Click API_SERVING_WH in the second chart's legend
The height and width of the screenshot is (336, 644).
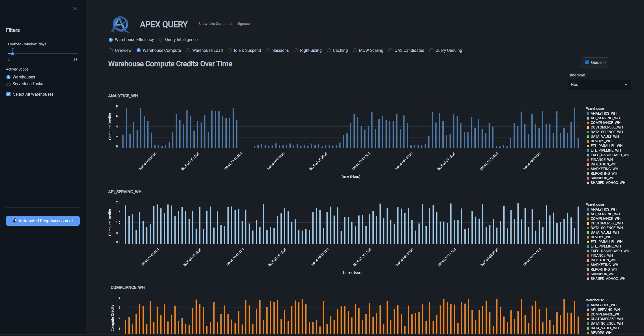point(603,214)
